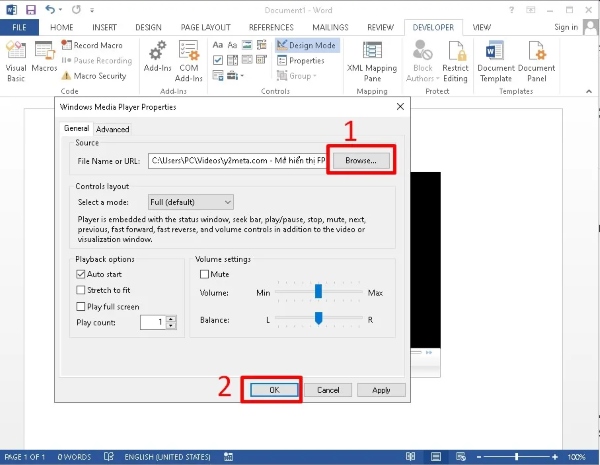Click the Restrict Editing icon
The image size is (600, 465).
455,62
